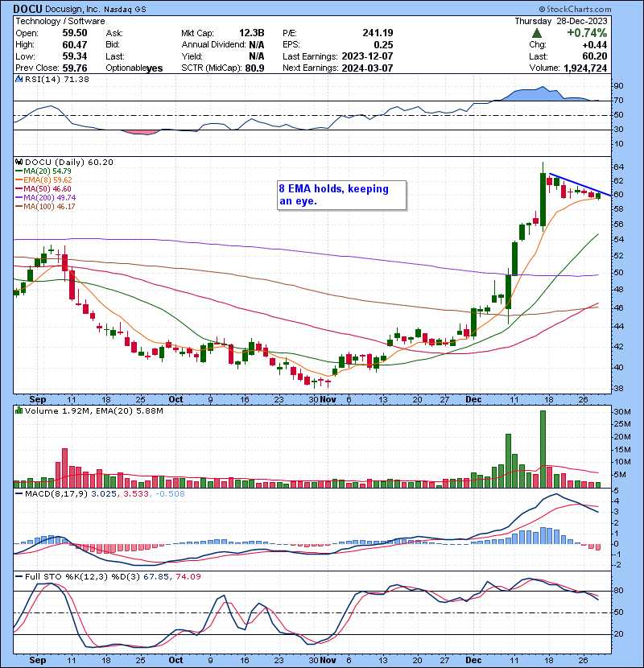
Task: Click the volume bars icon beside Volume label
Action: click(19, 410)
